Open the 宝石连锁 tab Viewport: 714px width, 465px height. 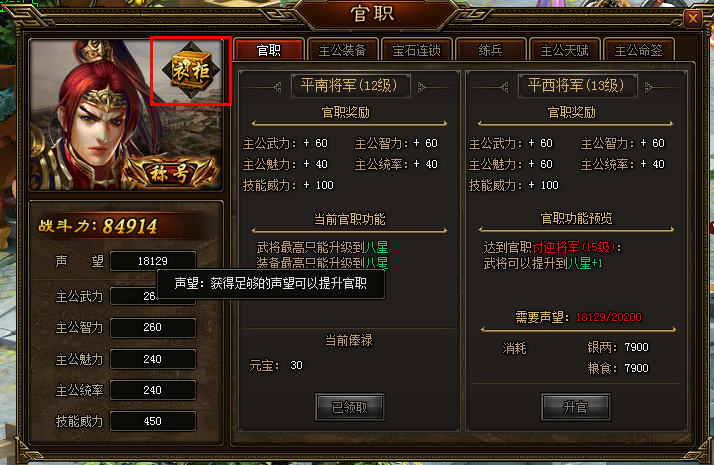(x=416, y=50)
